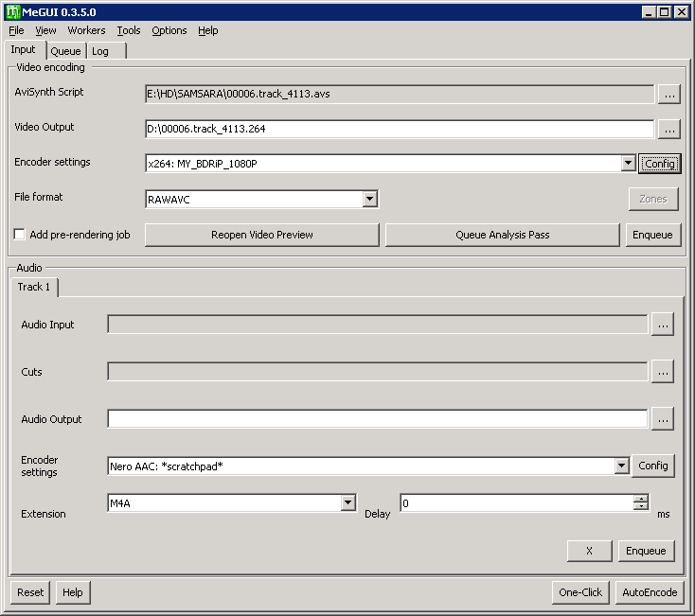Browse for the Audio Input file
Viewport: 695px width, 616px height.
(x=662, y=325)
